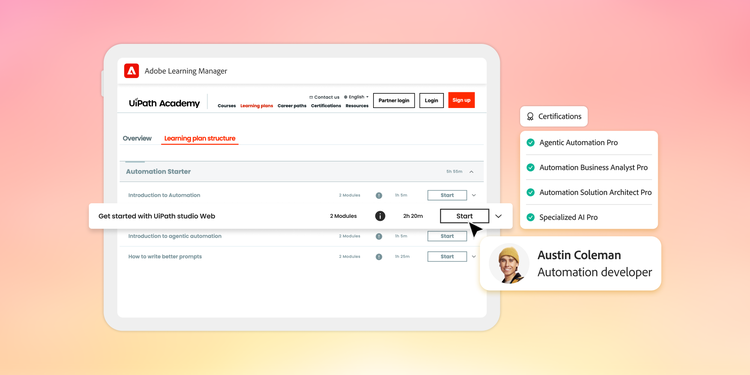Switch to the Overview tab

(137, 138)
